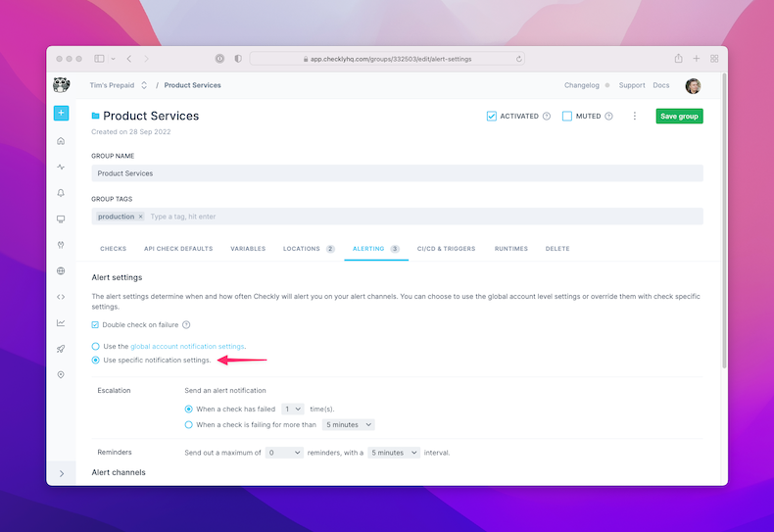
Task: Uncheck Double check on failure
Action: (x=96, y=324)
